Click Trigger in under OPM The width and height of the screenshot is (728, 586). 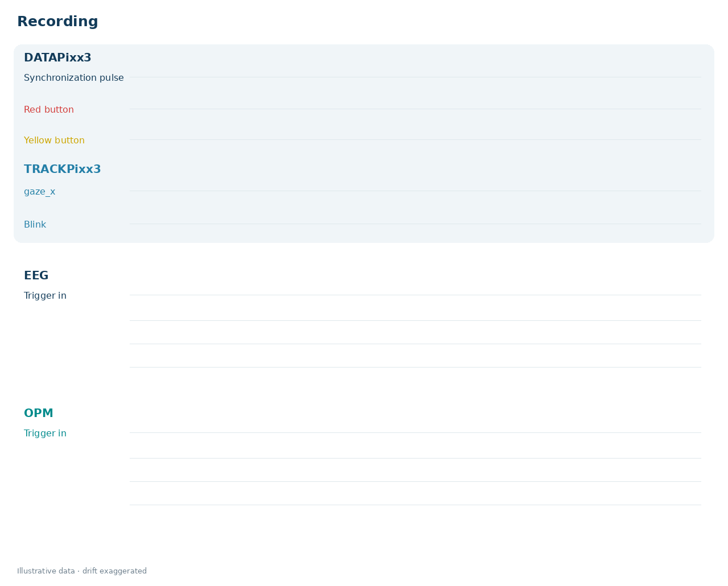[x=45, y=434]
